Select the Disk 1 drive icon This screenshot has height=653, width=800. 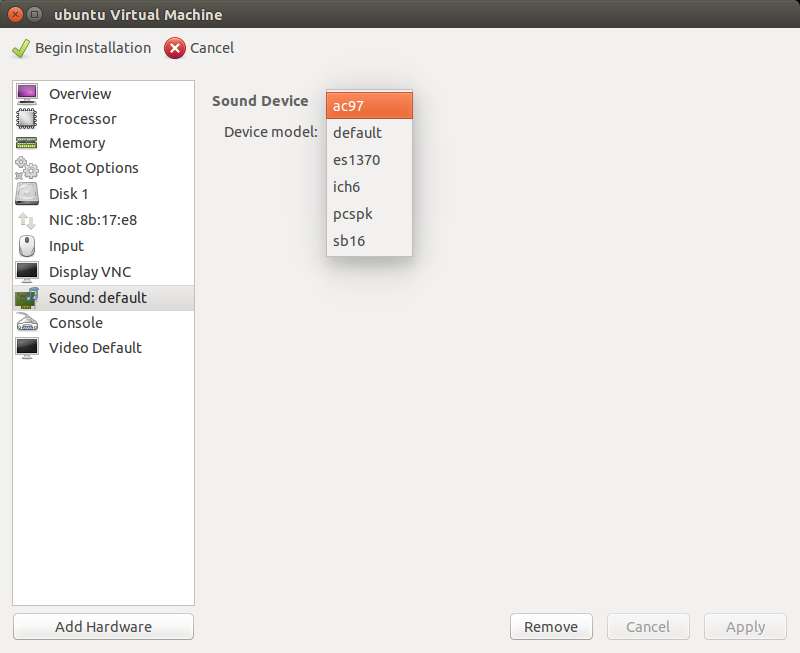[30, 194]
